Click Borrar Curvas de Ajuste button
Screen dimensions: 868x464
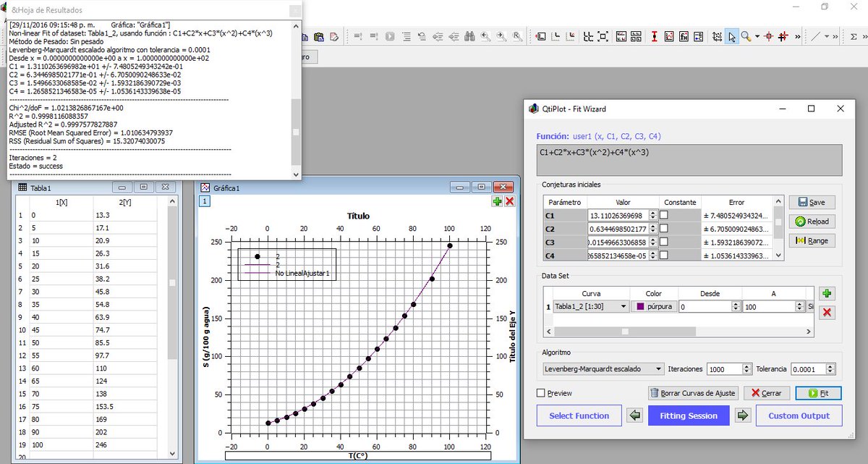coord(692,393)
